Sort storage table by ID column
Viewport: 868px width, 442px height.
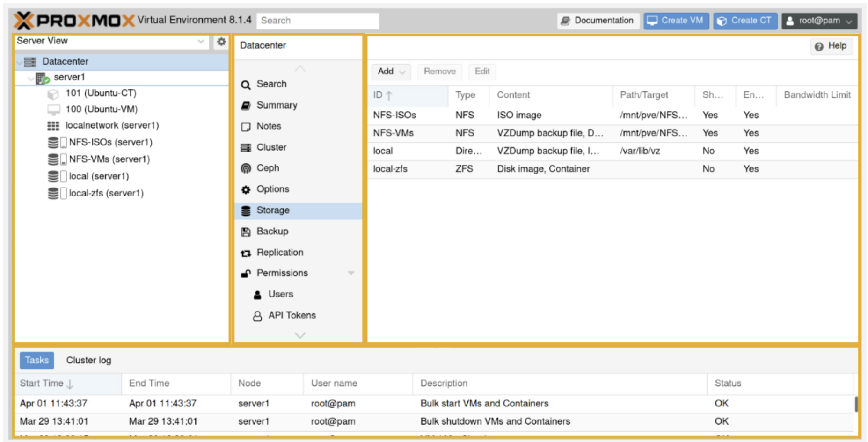[408, 95]
